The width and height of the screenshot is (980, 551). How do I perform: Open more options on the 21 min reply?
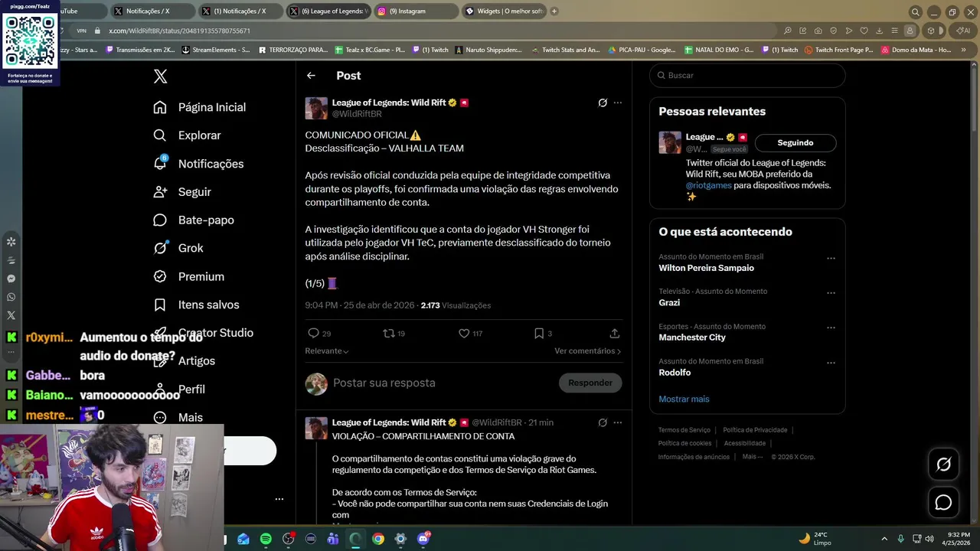(x=618, y=422)
